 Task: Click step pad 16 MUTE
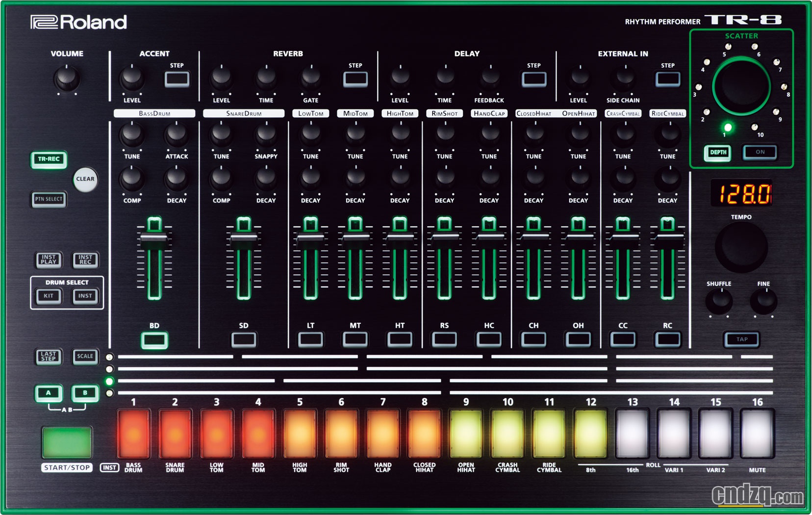pos(758,434)
